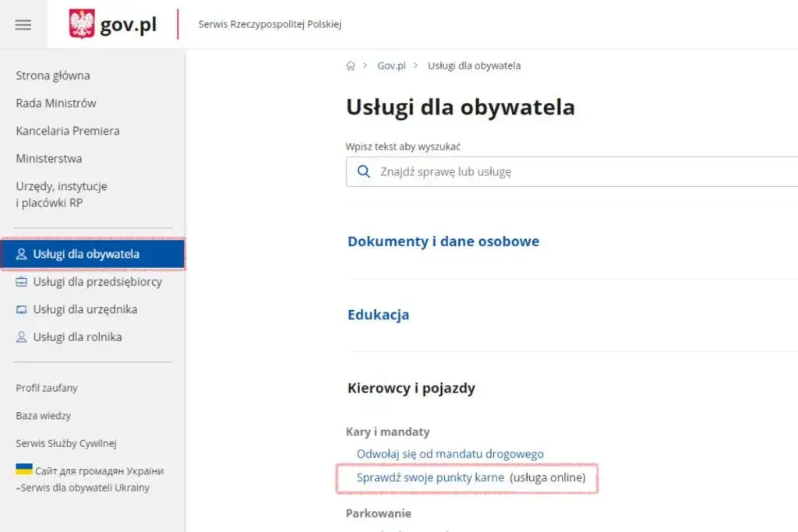The height and width of the screenshot is (532, 798).
Task: Select Rada Ministrów in the sidebar
Action: pyautogui.click(x=55, y=103)
